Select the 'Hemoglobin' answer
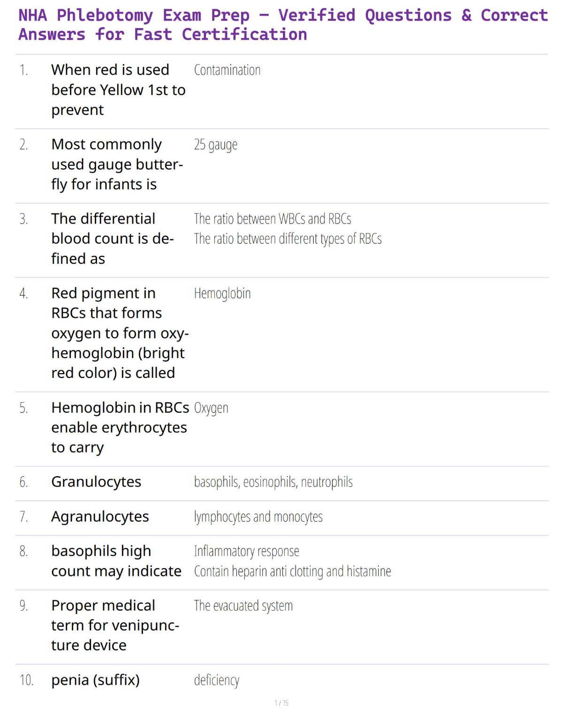Screen dimensions: 563x728 pyautogui.click(x=222, y=293)
